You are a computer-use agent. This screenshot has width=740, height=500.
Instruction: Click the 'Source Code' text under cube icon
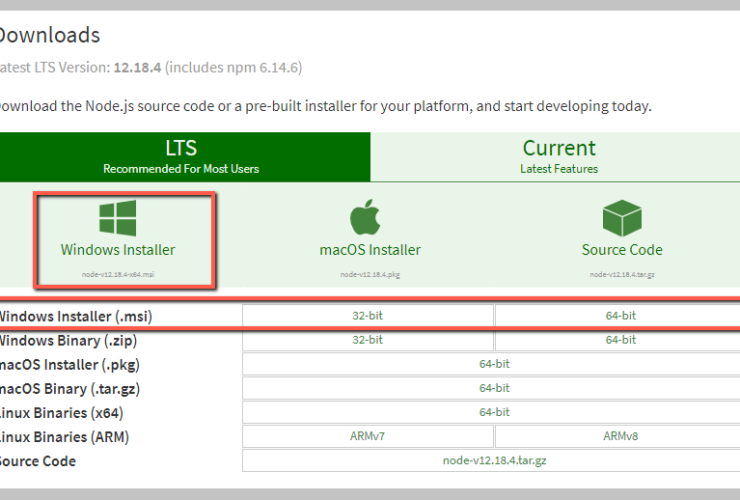[x=621, y=250]
